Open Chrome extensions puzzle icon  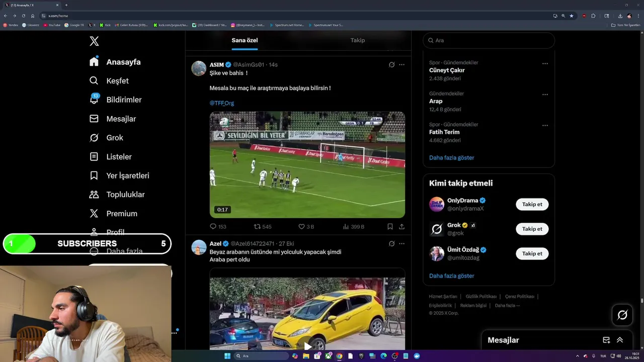click(593, 16)
